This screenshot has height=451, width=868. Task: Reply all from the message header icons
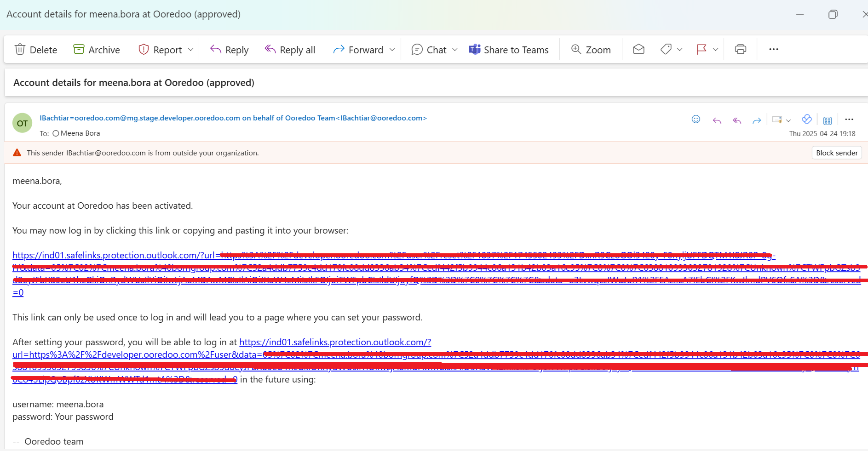pos(736,120)
